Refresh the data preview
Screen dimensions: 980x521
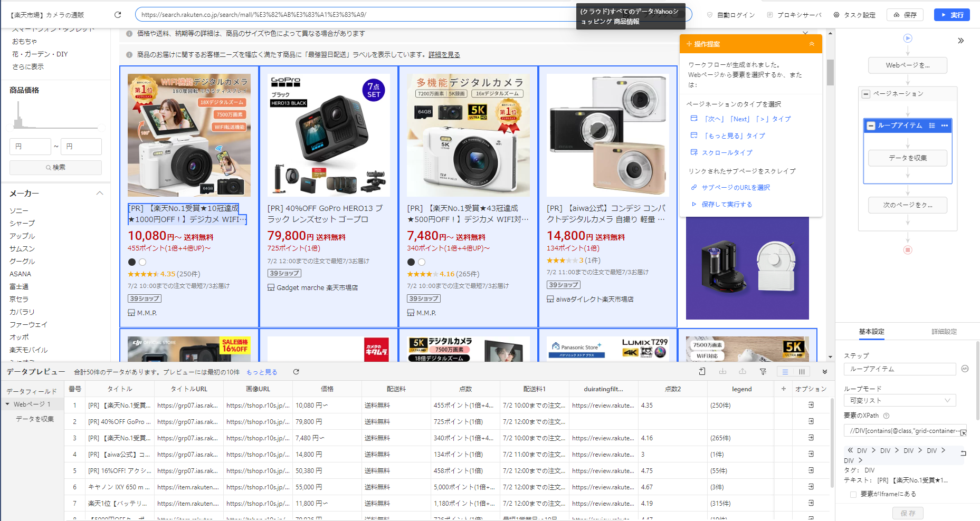click(x=296, y=372)
